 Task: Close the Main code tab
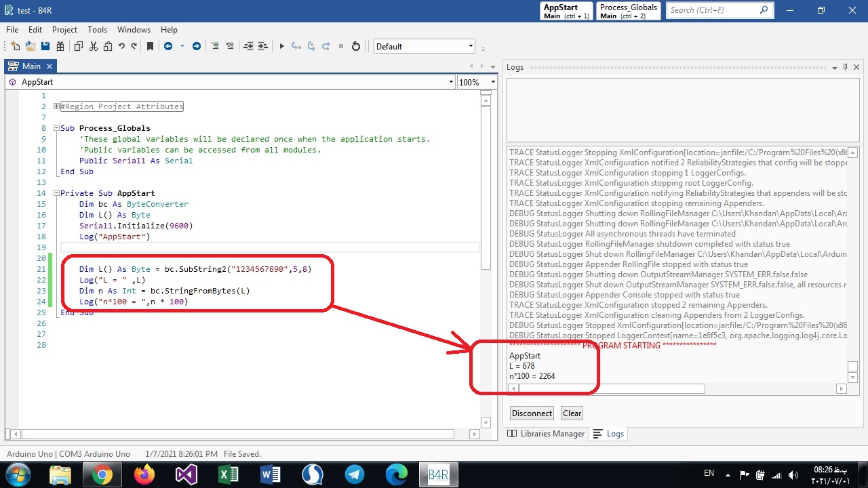50,66
